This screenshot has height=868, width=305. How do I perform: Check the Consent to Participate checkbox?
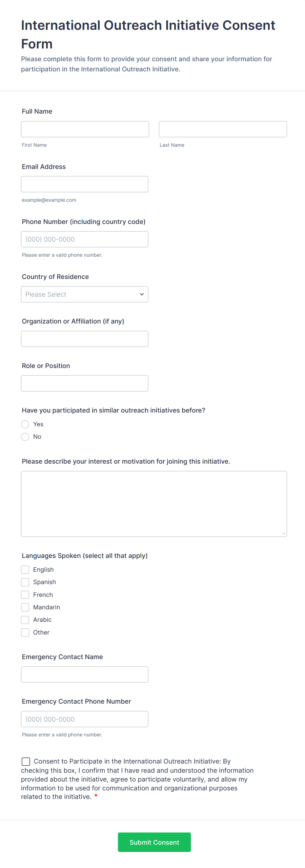26,762
